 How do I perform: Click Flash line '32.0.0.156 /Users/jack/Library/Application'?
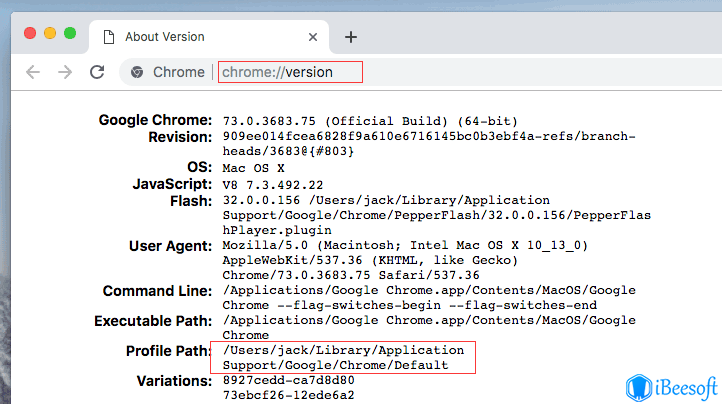pos(386,200)
